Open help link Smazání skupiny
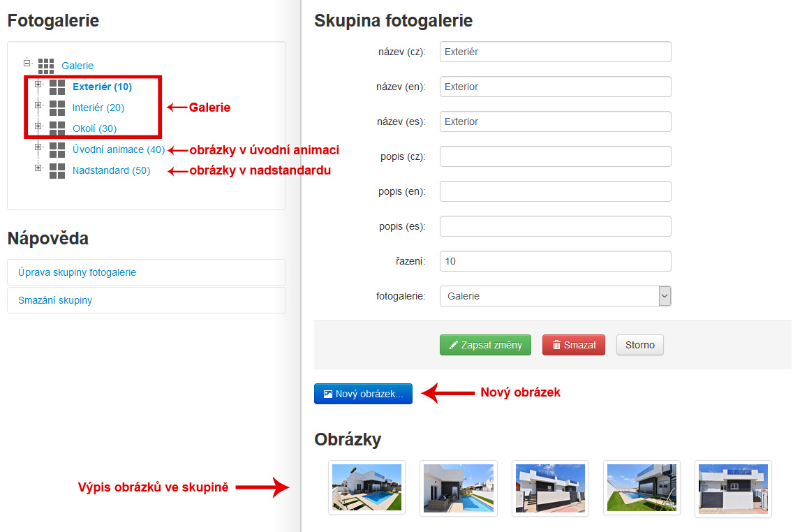This screenshot has height=532, width=793. (55, 300)
